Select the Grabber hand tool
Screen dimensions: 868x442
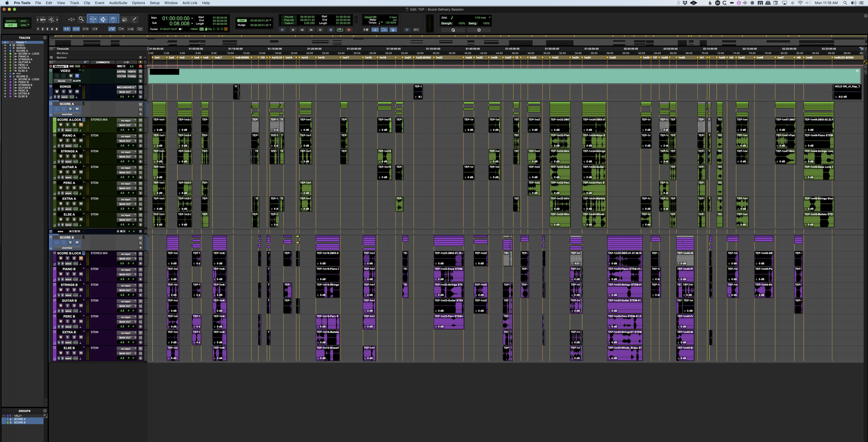click(x=113, y=20)
